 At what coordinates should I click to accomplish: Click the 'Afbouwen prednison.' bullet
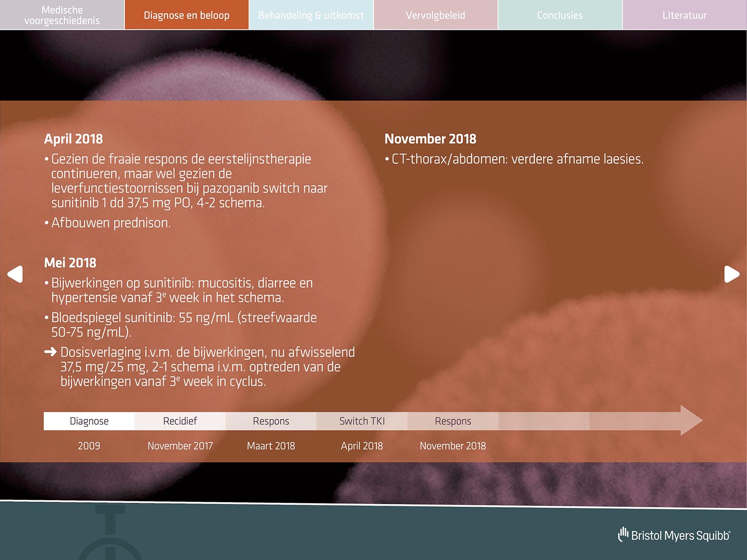pos(108,223)
